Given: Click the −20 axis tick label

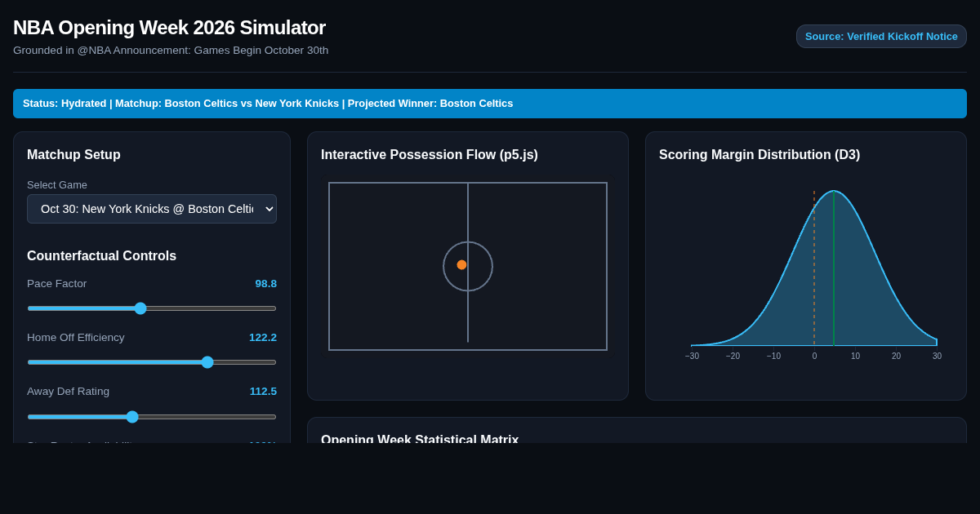Looking at the screenshot, I should tap(733, 357).
